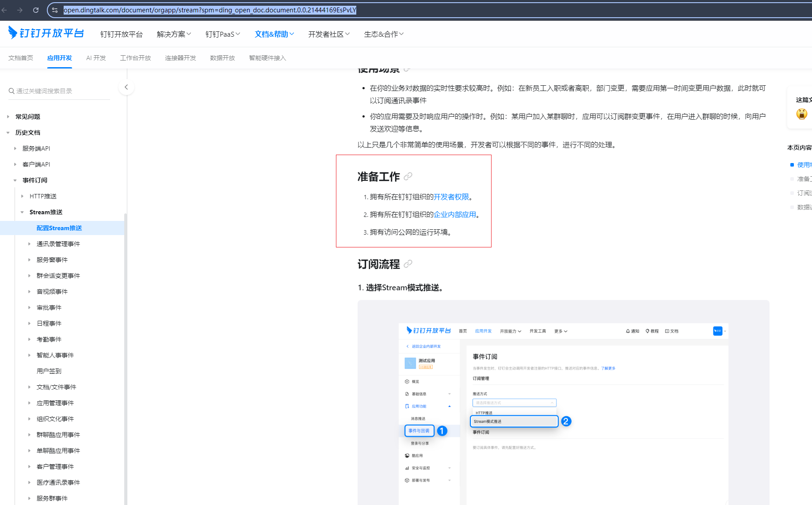
Task: Copy anchor link next to 订阅流程 heading
Action: (x=408, y=264)
